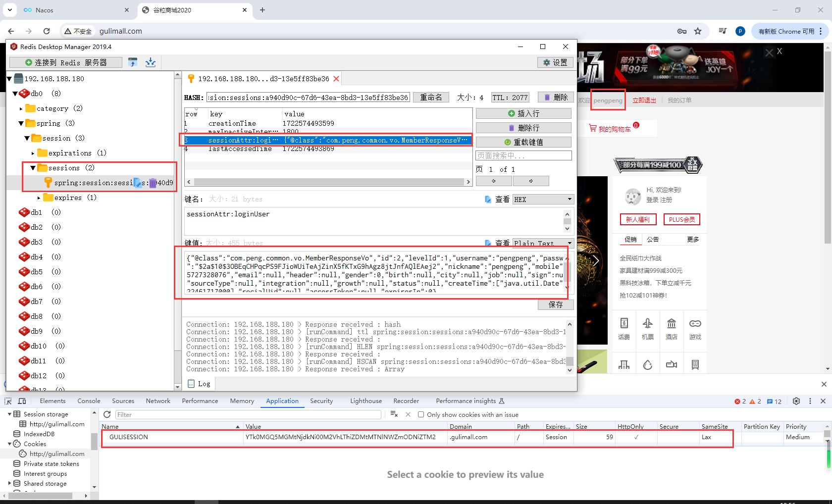Click the hash table horizontal scrollbar
Viewport: 832px width, 504px height.
328,182
